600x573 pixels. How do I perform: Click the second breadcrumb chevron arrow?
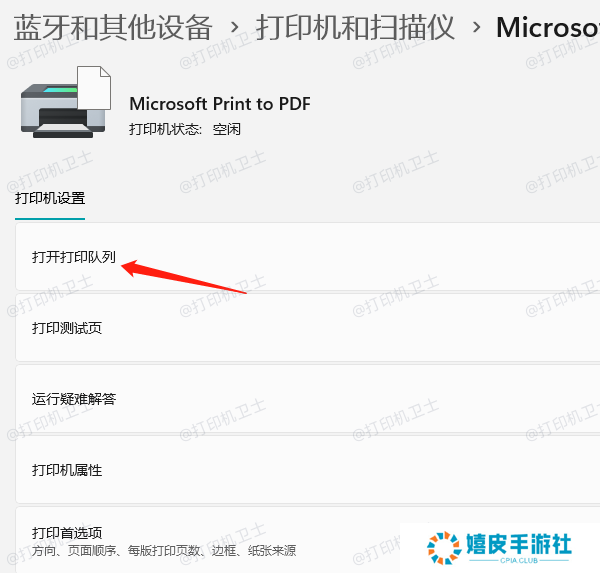pyautogui.click(x=476, y=28)
